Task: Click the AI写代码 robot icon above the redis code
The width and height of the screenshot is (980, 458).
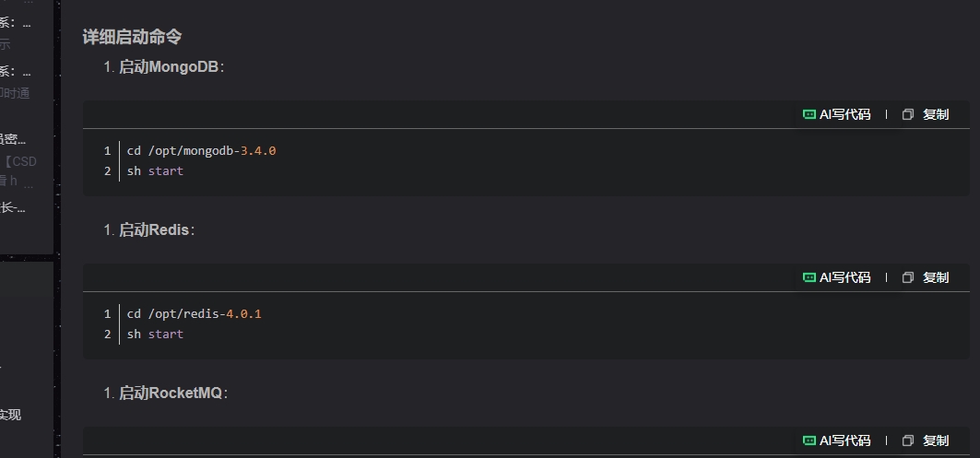Action: coord(809,277)
